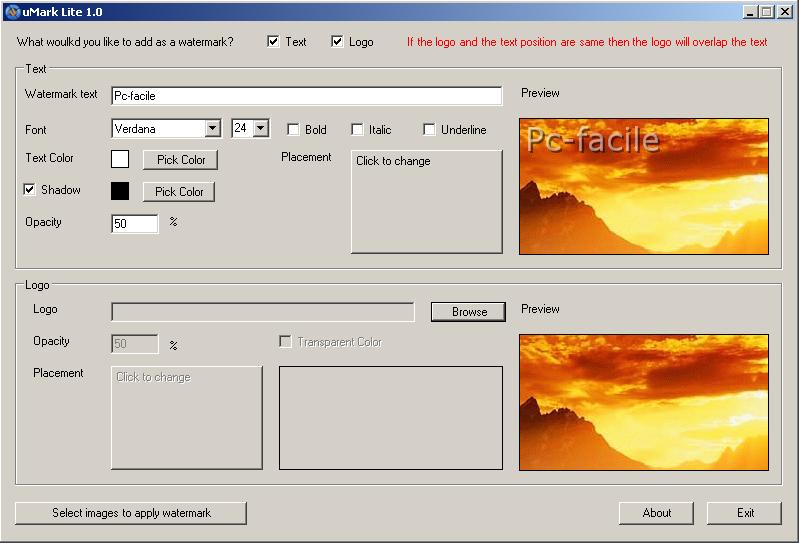The image size is (799, 543).
Task: Click the black Shadow color swatch
Action: pos(120,191)
